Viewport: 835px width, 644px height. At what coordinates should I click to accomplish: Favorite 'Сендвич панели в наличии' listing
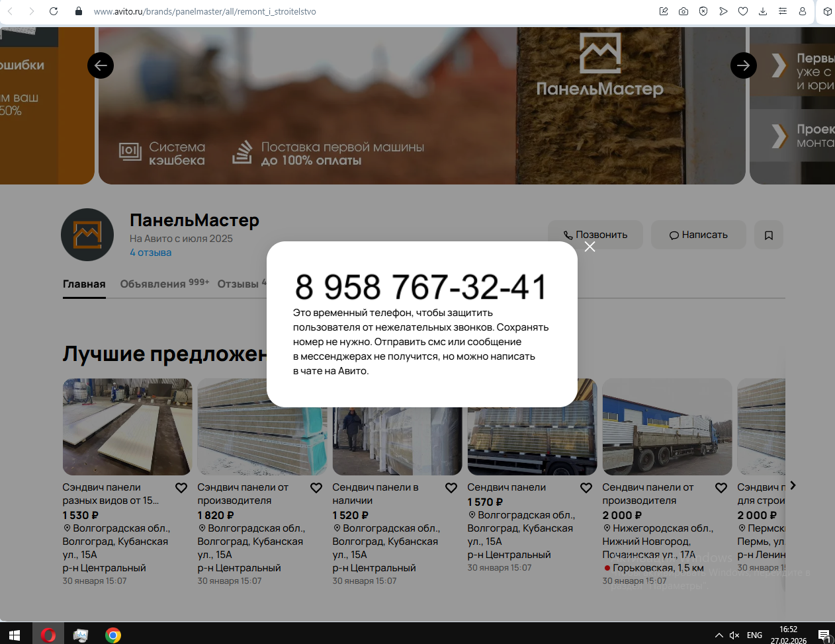(451, 488)
